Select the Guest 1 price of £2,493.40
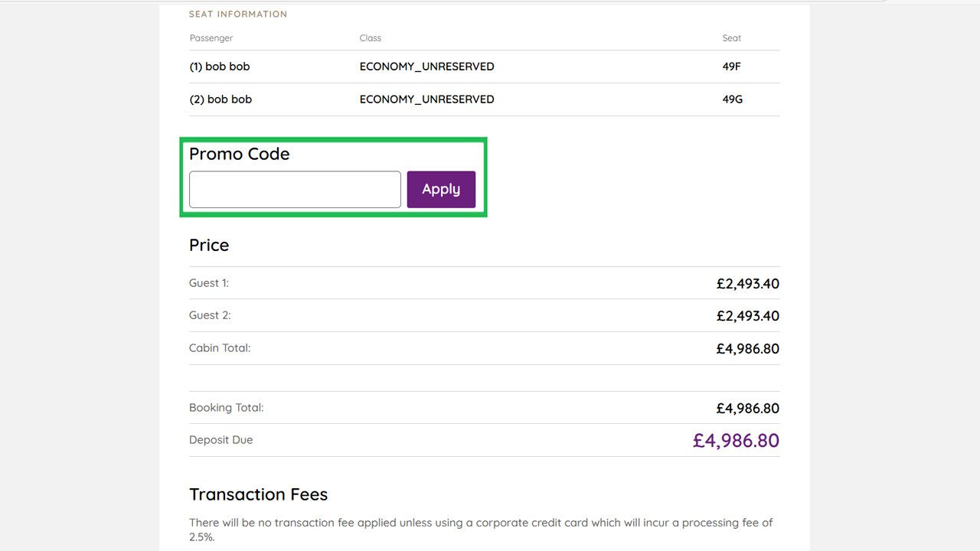980x551 pixels. [x=748, y=283]
